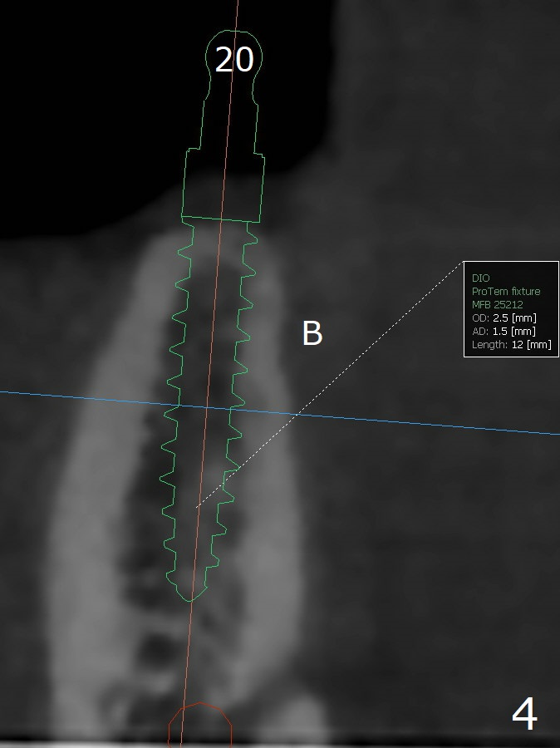This screenshot has width=560, height=748.
Task: Click the red axis line above the implant head
Action: coord(237,15)
